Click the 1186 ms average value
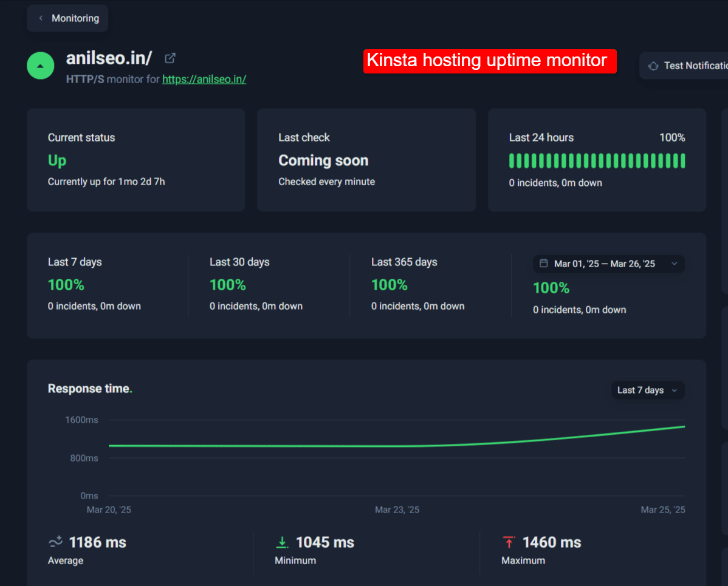This screenshot has height=586, width=728. 97,542
